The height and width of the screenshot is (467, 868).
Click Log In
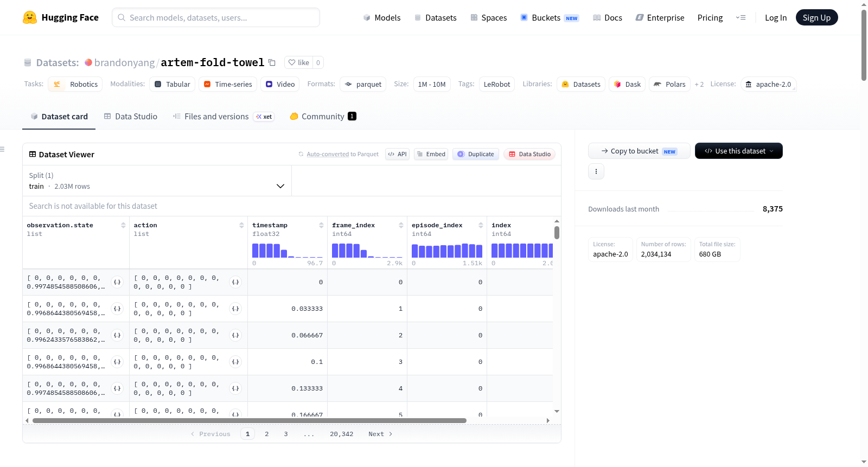point(776,17)
